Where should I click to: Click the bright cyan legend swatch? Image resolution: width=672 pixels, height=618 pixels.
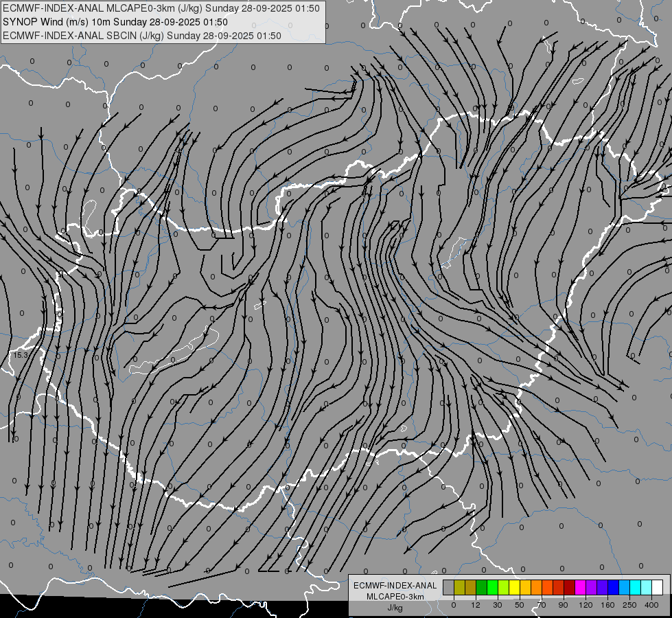click(x=635, y=588)
